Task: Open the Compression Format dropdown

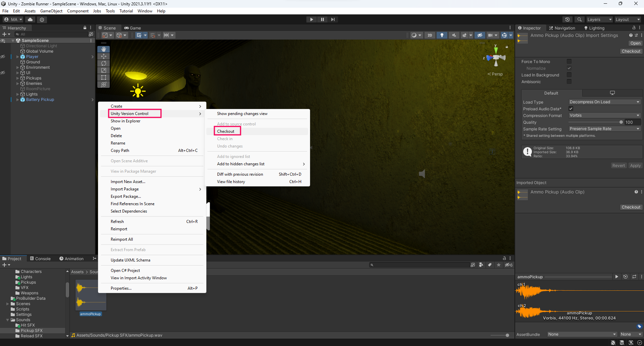Action: (604, 115)
